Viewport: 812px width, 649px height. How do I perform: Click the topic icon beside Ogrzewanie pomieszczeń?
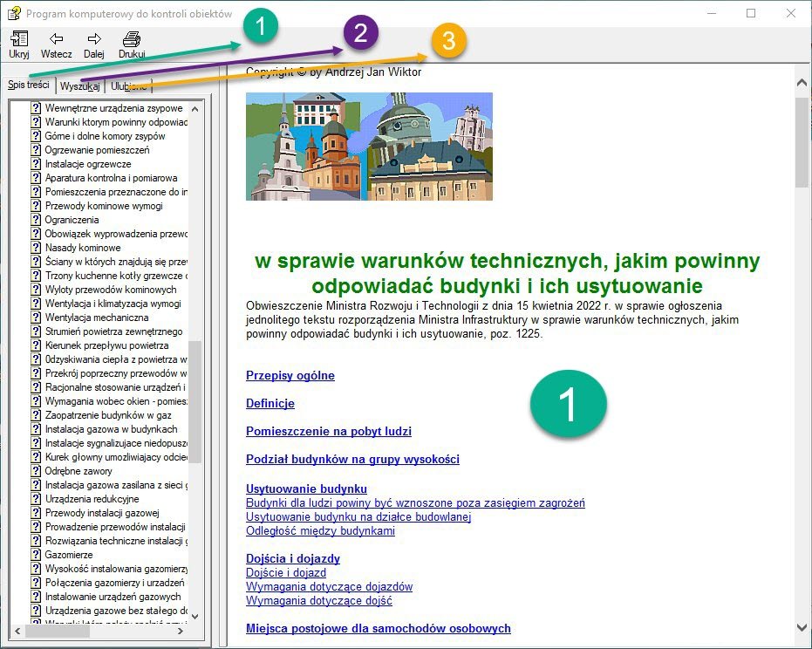point(36,150)
